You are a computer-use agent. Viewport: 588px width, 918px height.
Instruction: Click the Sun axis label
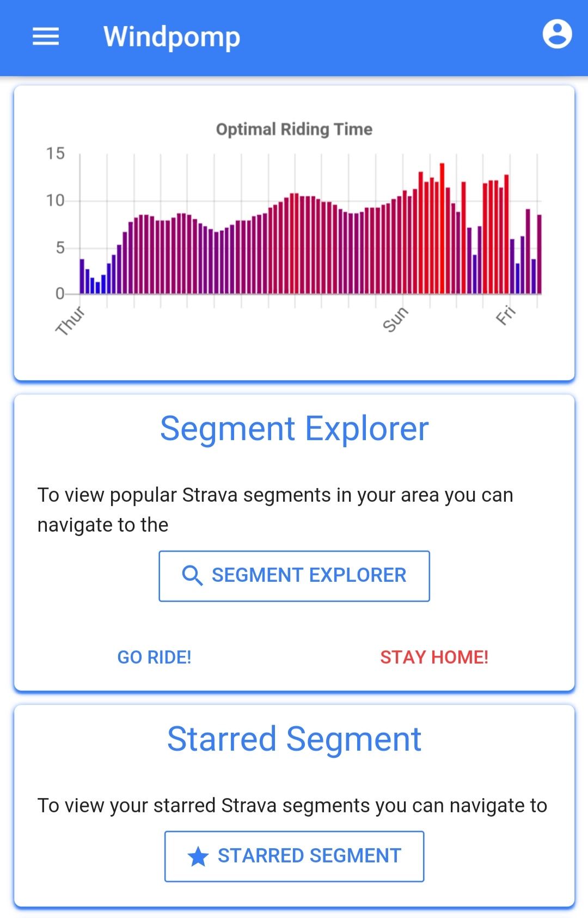[395, 319]
